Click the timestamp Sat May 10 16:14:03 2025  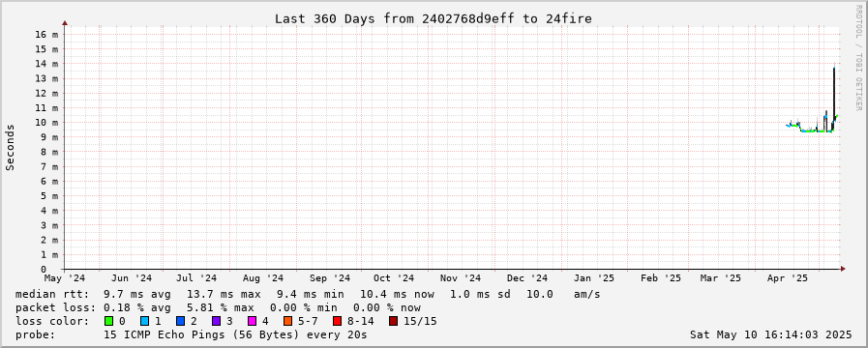(770, 334)
